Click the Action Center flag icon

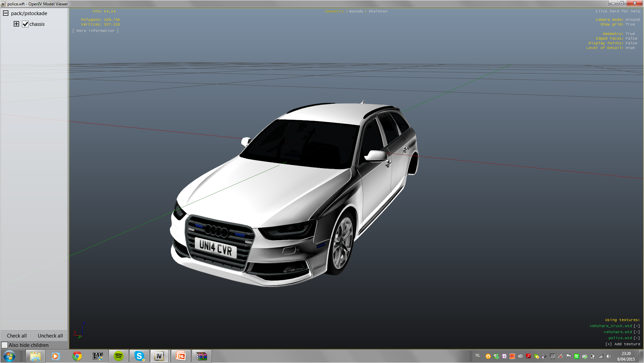point(569,356)
